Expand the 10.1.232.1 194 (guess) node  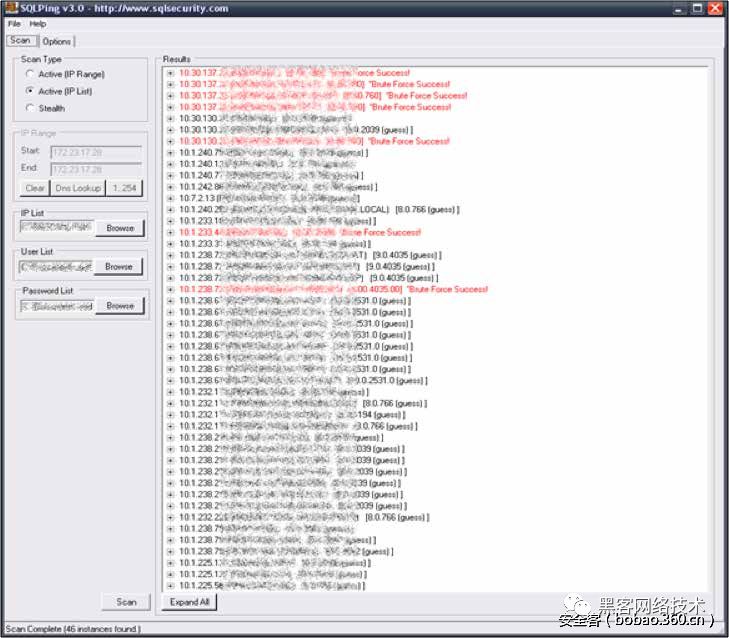[x=171, y=415]
